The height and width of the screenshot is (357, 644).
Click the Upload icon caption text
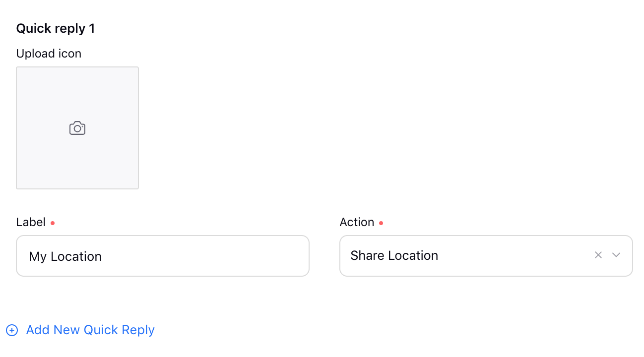[49, 54]
